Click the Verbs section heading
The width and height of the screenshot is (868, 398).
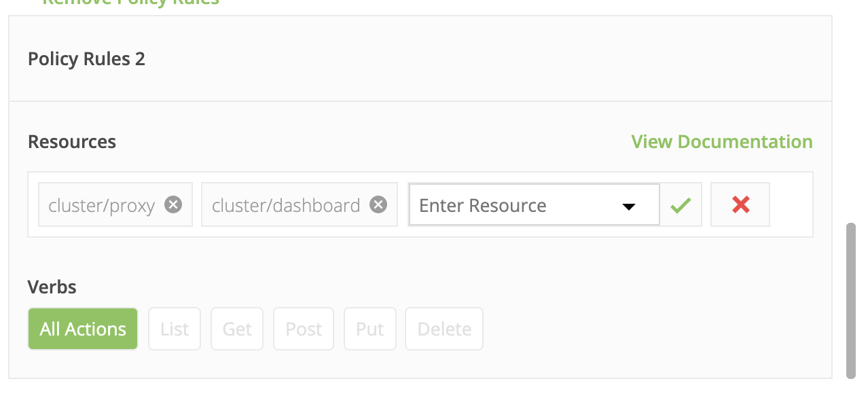[52, 287]
